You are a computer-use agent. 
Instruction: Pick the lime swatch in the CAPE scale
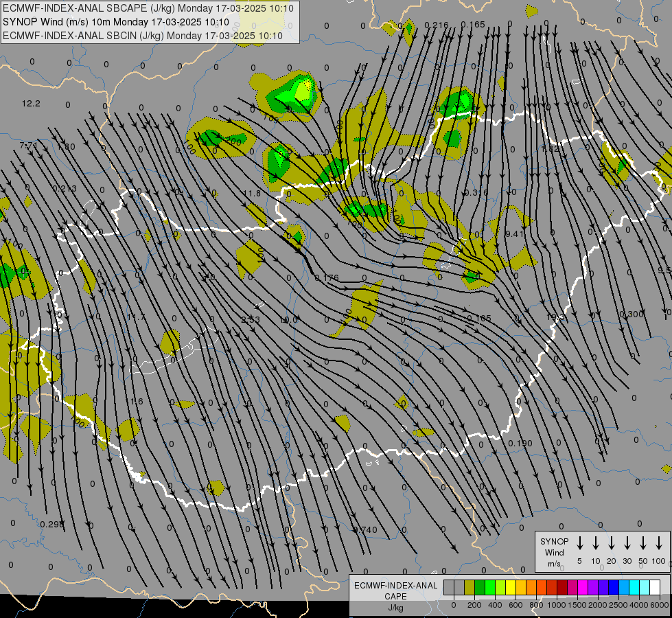click(x=500, y=588)
